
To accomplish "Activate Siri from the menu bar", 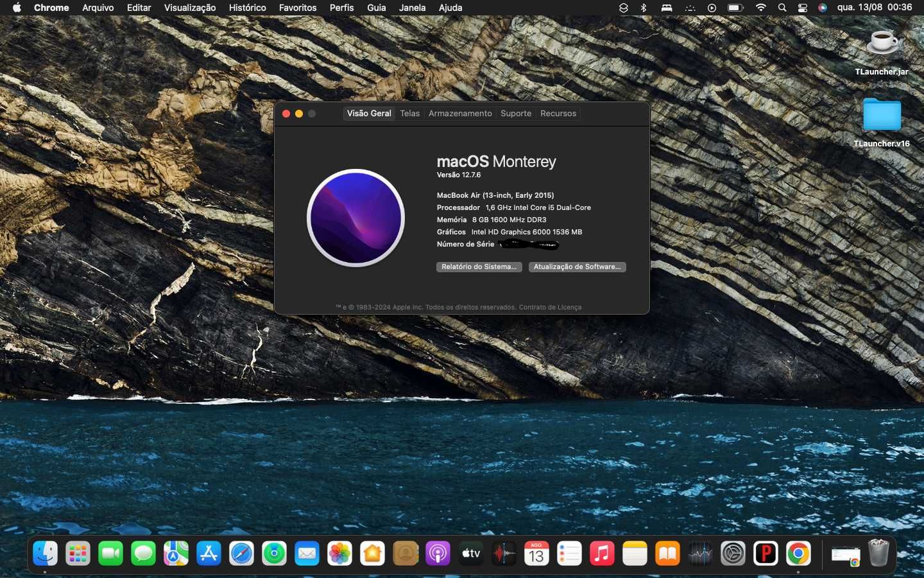I will 823,8.
